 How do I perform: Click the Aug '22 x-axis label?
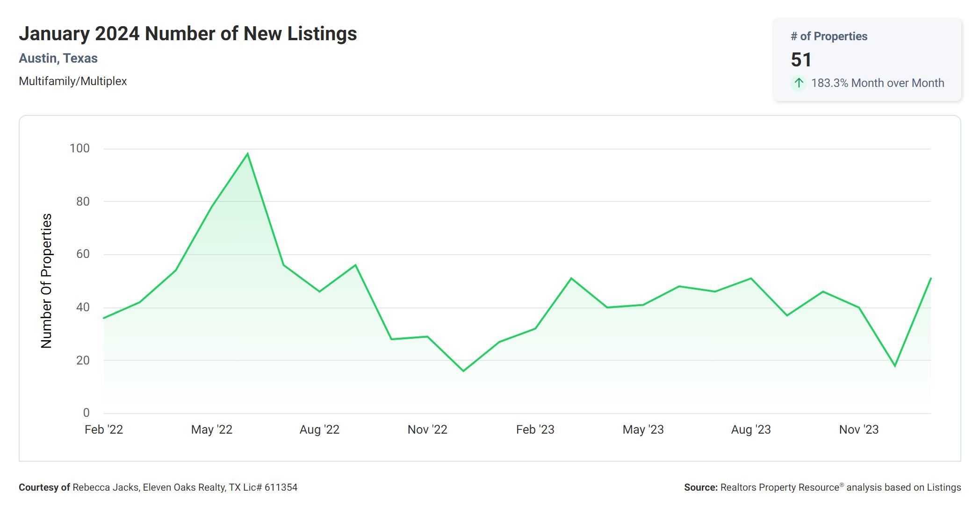tap(319, 429)
